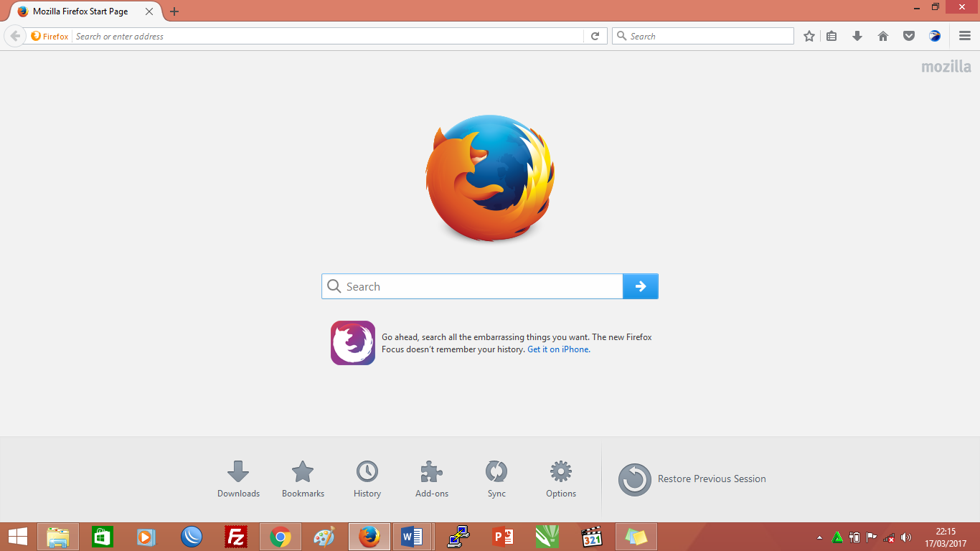Screen dimensions: 980x551
Task: Open a new tab with plus button
Action: pos(174,11)
